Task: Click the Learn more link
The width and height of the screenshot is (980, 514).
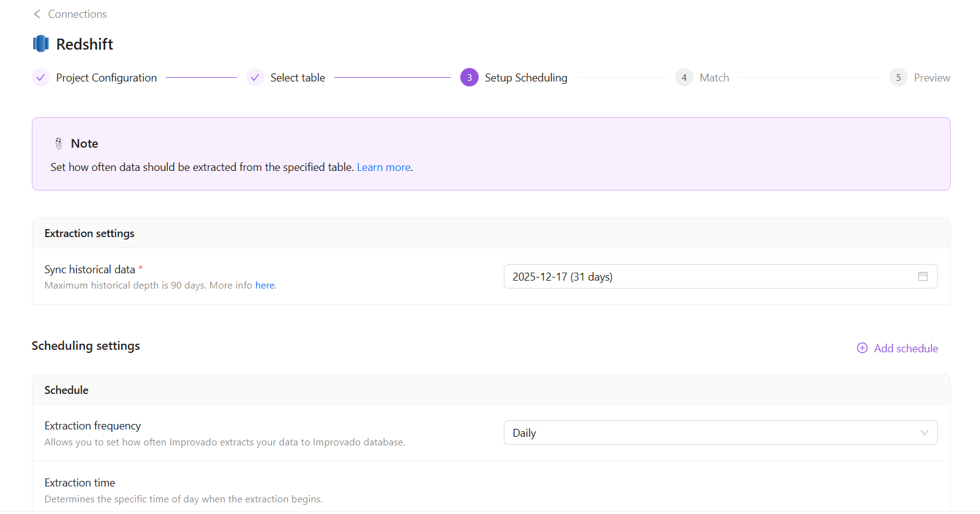Action: [x=384, y=167]
